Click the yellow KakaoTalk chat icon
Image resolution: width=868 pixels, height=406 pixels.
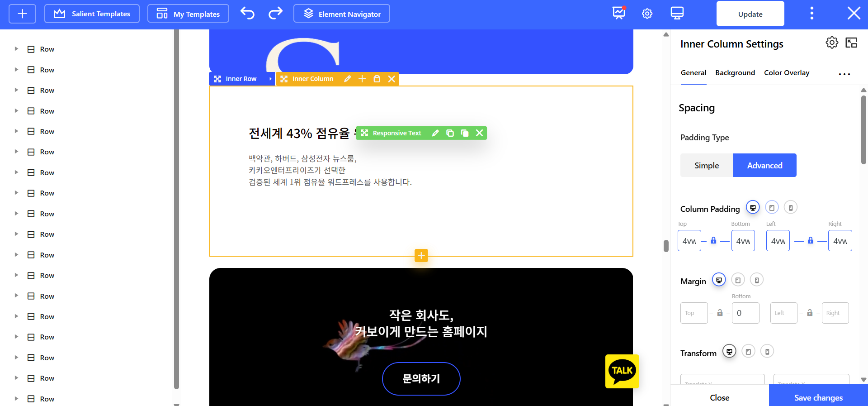tap(622, 371)
